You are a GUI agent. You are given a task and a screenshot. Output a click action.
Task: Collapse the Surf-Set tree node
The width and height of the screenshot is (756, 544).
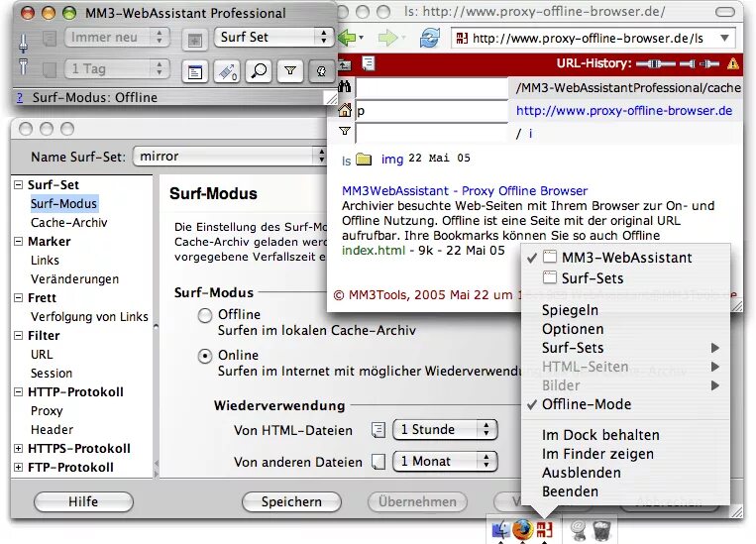tap(18, 184)
